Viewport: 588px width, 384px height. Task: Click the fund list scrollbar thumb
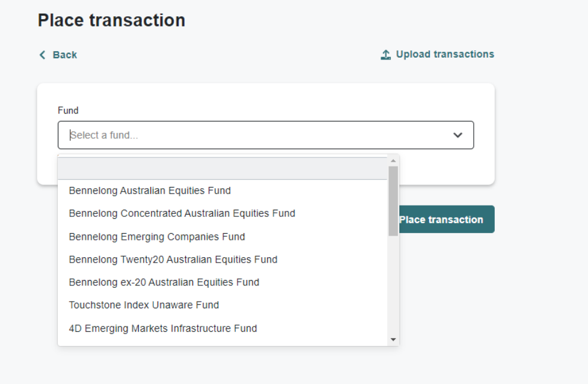tap(393, 200)
